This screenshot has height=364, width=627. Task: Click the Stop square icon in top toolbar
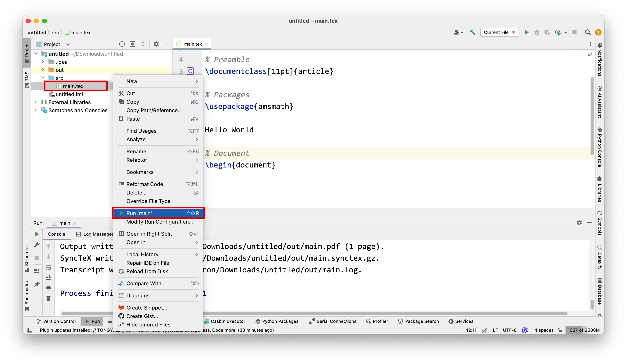pyautogui.click(x=574, y=32)
